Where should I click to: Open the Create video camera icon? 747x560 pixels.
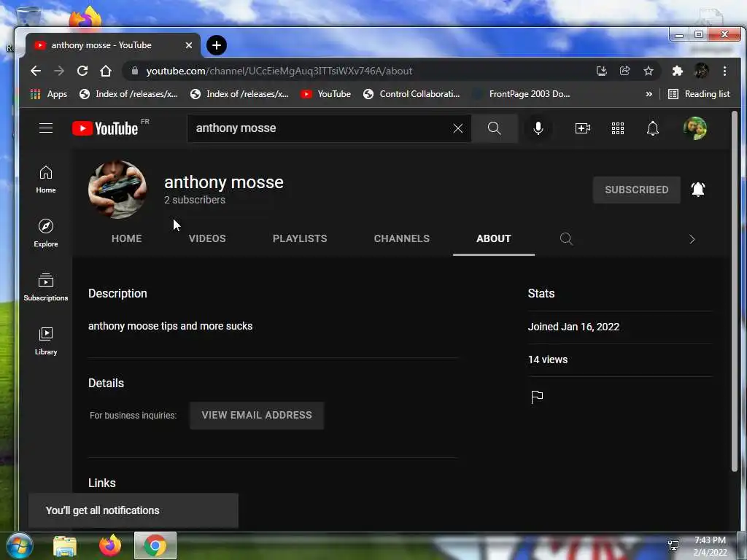point(582,128)
